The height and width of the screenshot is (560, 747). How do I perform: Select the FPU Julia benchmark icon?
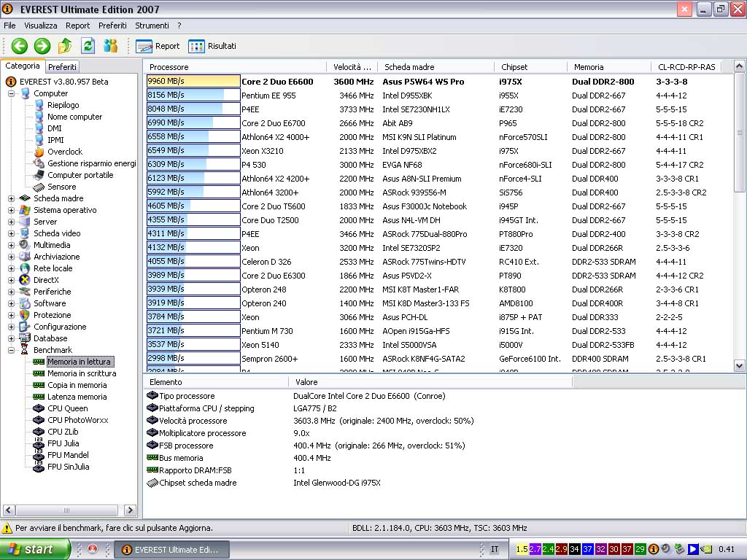39,444
